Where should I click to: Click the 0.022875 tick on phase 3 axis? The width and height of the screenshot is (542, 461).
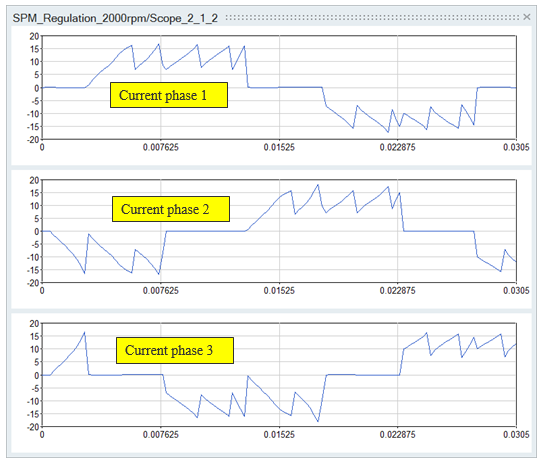pyautogui.click(x=398, y=434)
